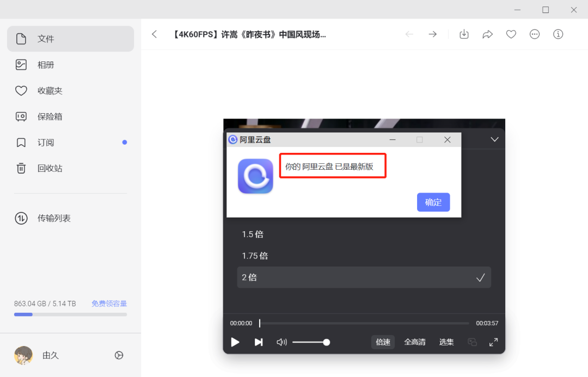Click 免费领容量 link
588x377 pixels.
coord(109,304)
